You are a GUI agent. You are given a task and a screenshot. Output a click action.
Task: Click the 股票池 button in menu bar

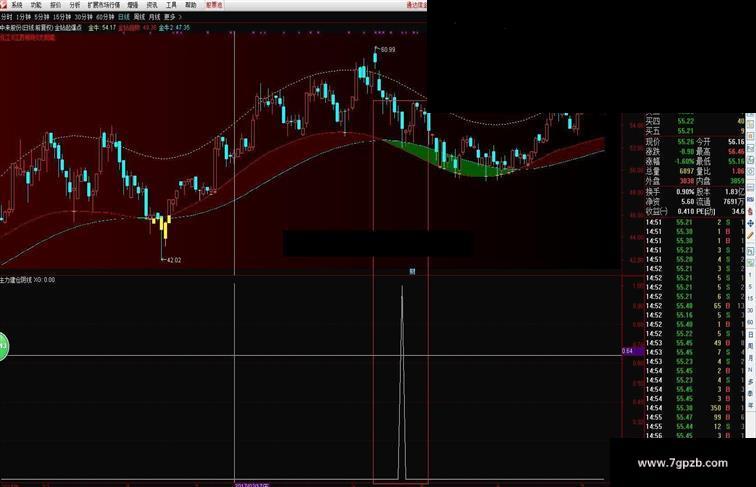tap(214, 5)
